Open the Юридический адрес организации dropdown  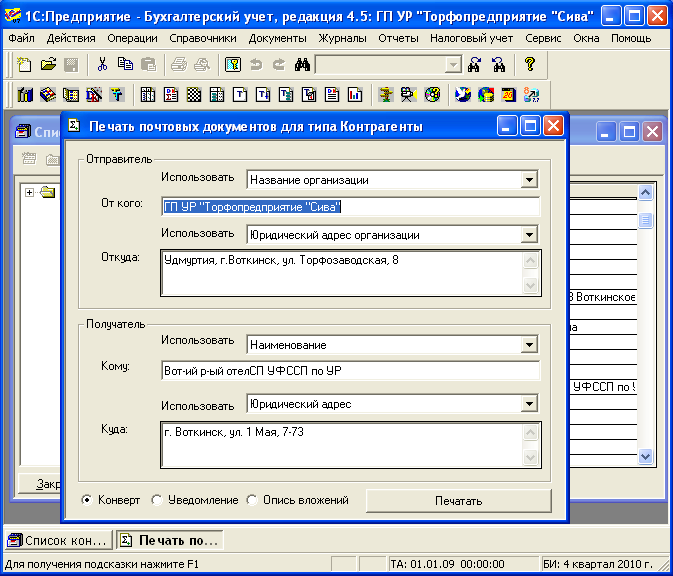point(529,235)
